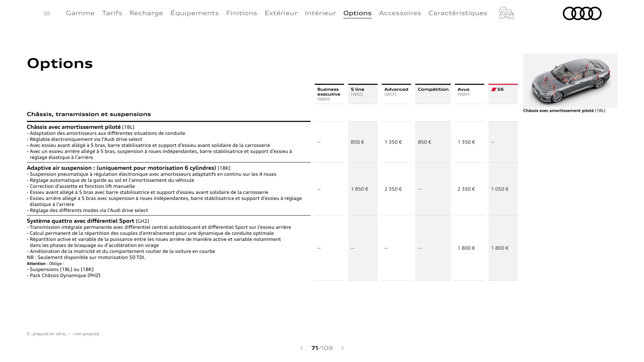This screenshot has height=362, width=644.
Task: Click 'Pack Châssis Dynamique [PHZ]' line
Action: pyautogui.click(x=64, y=275)
